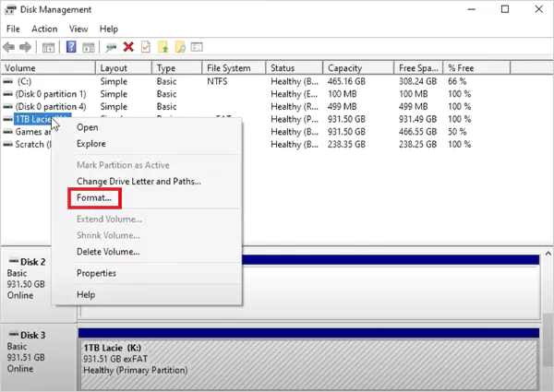This screenshot has height=392, width=554.
Task: Click the red X Delete toolbar icon
Action: point(128,46)
